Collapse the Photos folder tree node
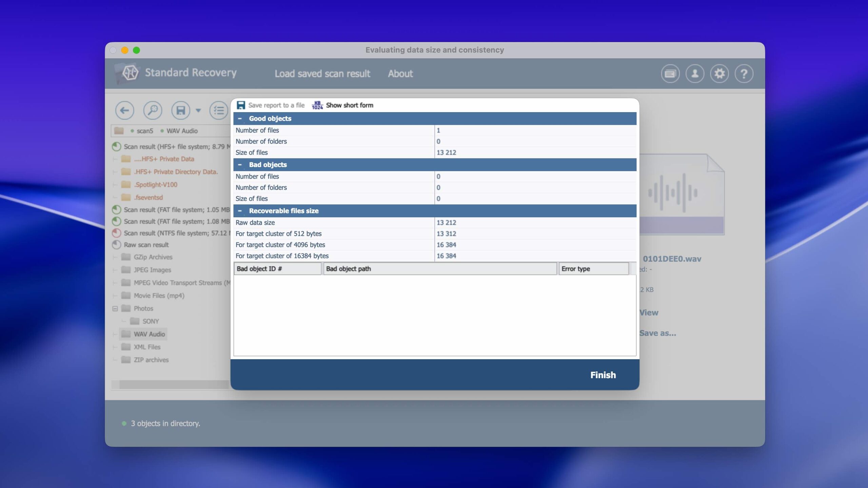 [115, 308]
